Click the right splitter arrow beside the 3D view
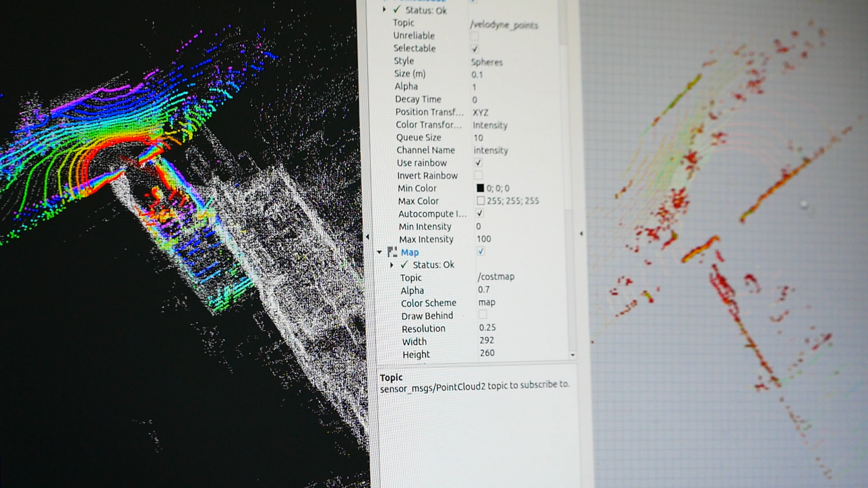 [x=581, y=234]
